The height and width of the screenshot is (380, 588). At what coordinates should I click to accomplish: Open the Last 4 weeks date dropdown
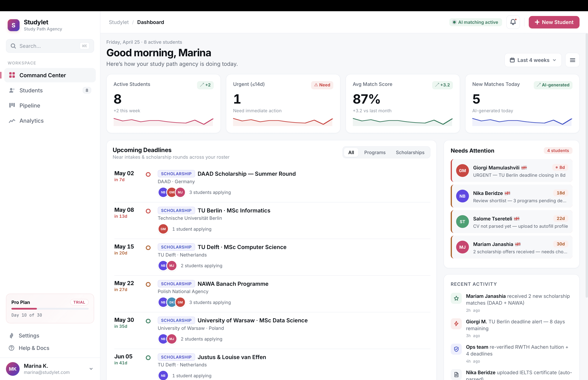[x=533, y=60]
